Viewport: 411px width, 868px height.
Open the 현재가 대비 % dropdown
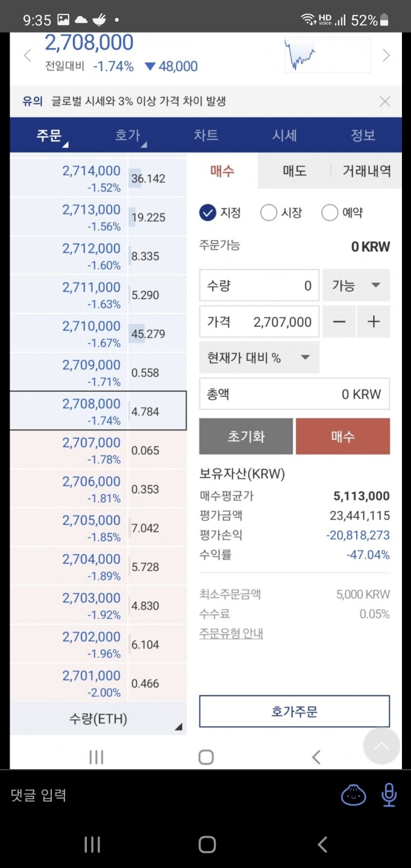click(x=259, y=356)
